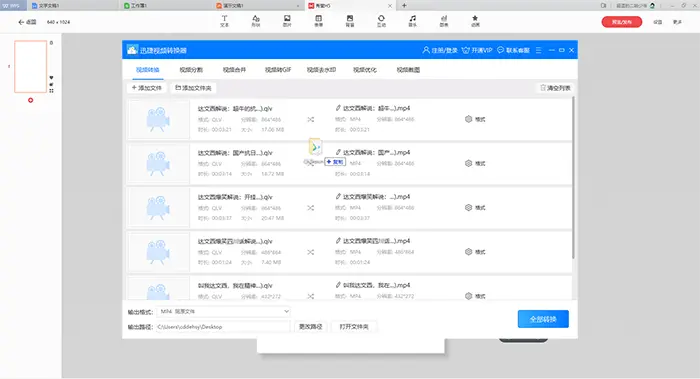Click the table icon in the top toolbar
This screenshot has width=700, height=379.
[318, 19]
